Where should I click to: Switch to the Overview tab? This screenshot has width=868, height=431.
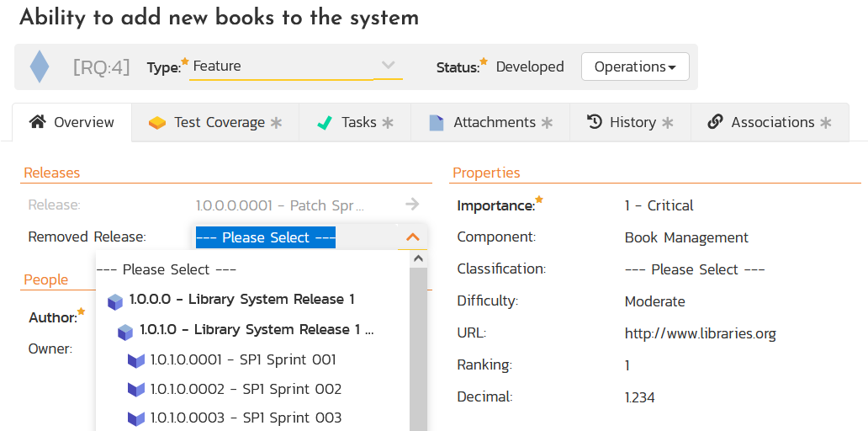pos(72,123)
